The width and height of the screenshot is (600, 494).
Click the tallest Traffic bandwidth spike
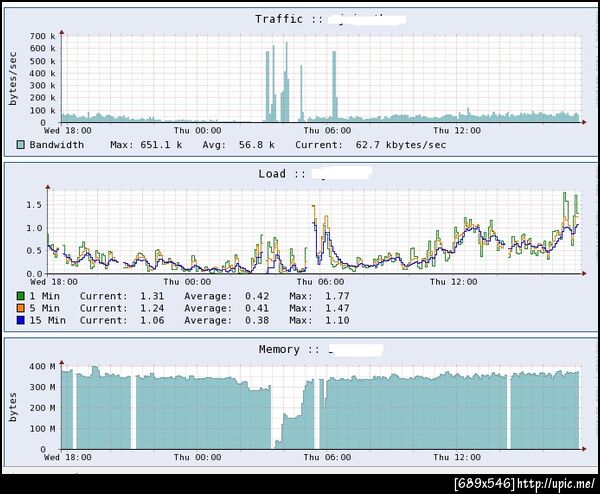286,82
